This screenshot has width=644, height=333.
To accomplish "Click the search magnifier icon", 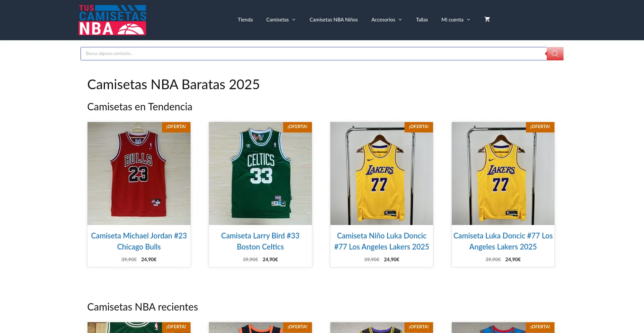I will 554,53.
